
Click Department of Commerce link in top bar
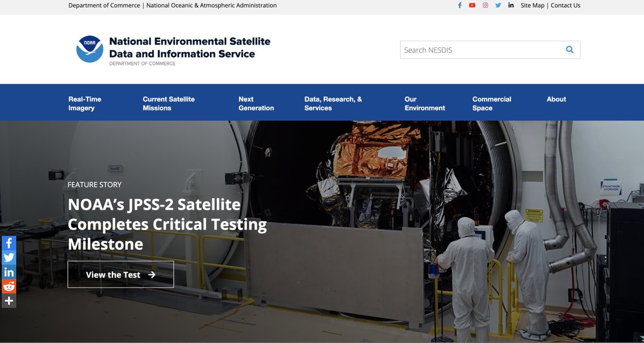point(104,5)
